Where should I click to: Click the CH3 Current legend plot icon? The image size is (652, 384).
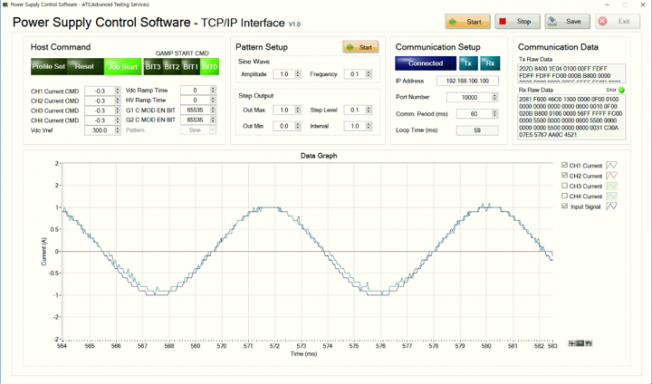[x=612, y=186]
